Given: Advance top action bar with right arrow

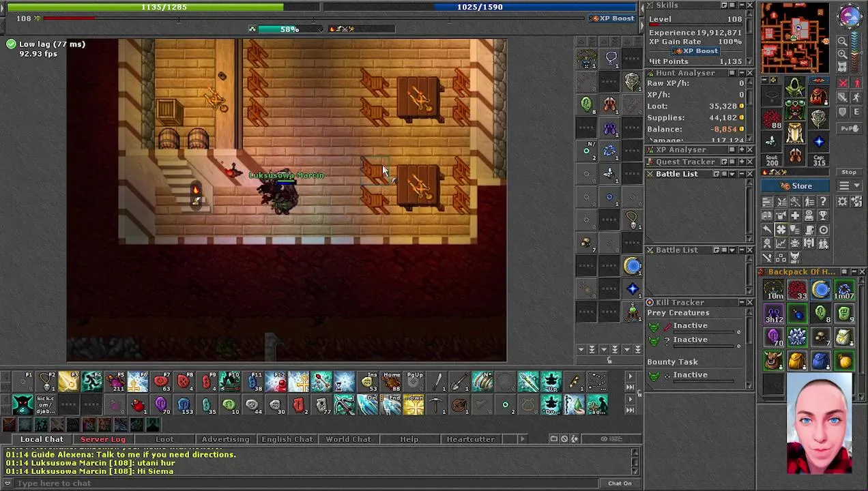Looking at the screenshot, I should [630, 376].
